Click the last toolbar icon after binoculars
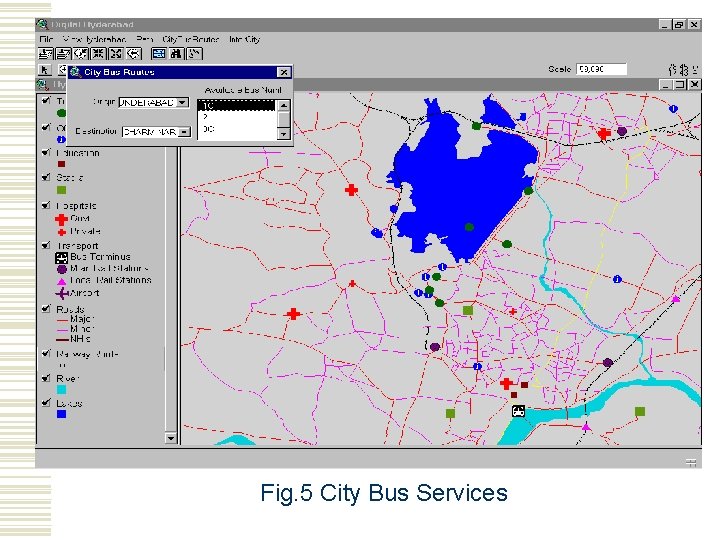Viewport: 720px width, 540px height. point(195,54)
